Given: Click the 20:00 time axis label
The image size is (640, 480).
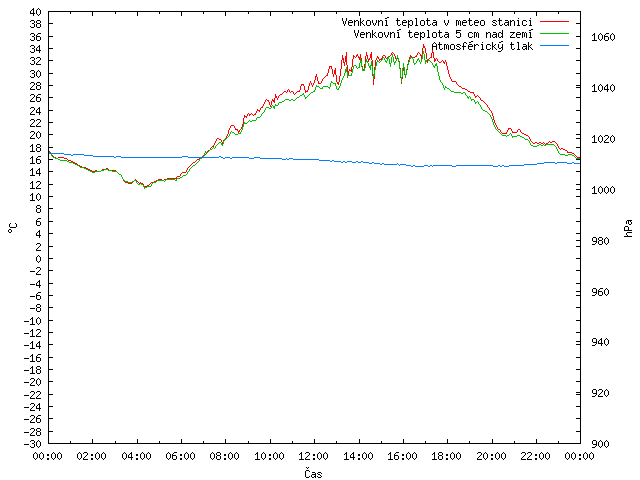Looking at the screenshot, I should point(491,456).
